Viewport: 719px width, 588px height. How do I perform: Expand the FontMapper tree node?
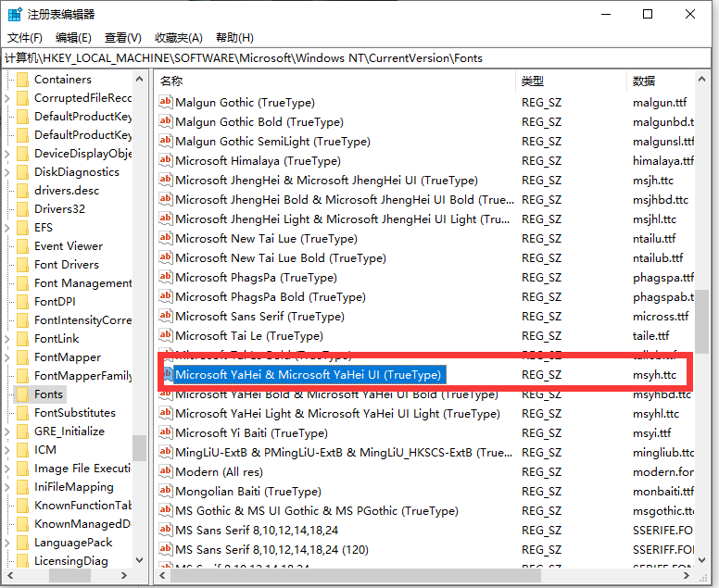click(x=7, y=357)
